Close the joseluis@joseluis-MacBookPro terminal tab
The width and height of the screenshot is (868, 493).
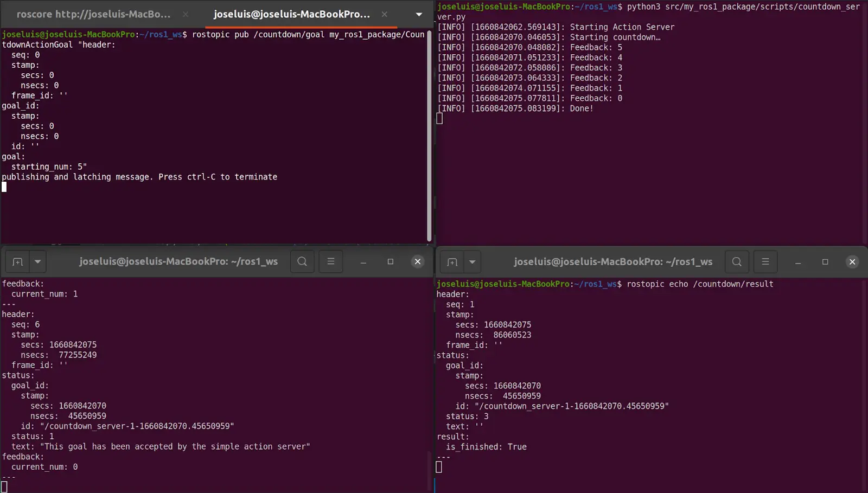tap(384, 14)
